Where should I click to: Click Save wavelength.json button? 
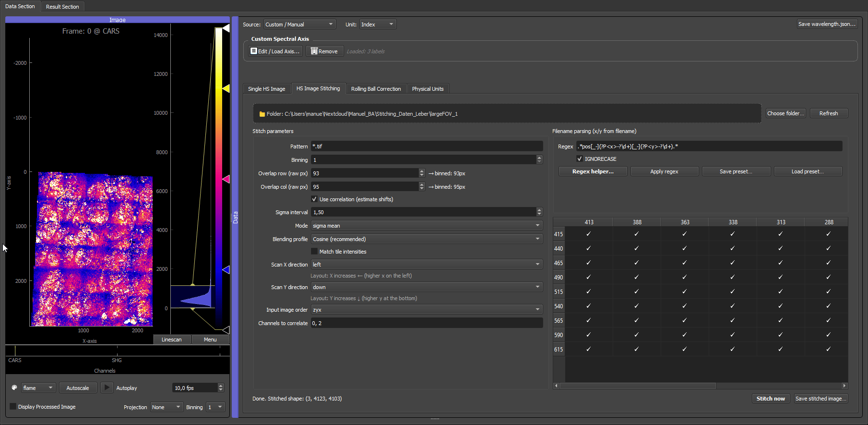tap(827, 24)
